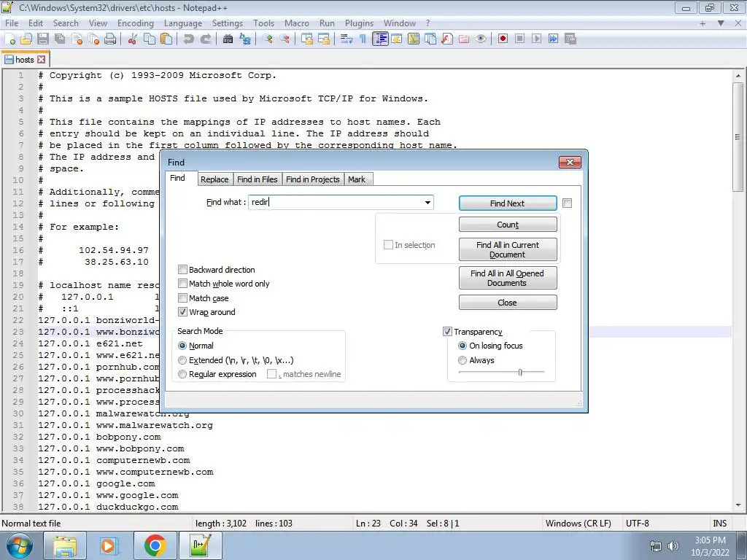Open the Find what history dropdown arrow
This screenshot has width=747, height=560.
pos(427,203)
